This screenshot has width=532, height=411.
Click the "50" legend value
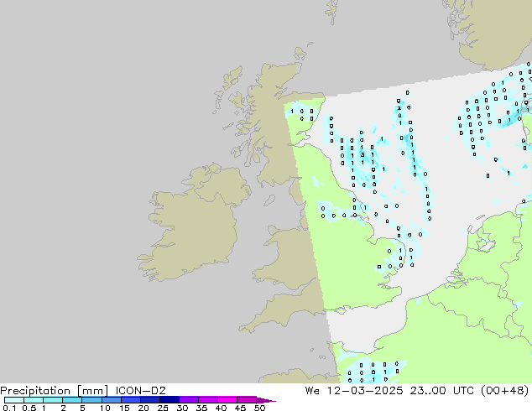click(x=259, y=408)
